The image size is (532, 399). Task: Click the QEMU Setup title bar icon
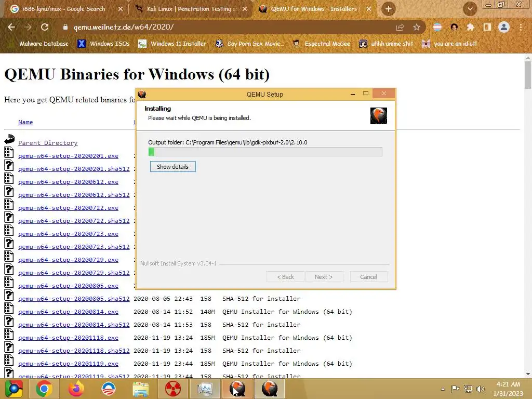[142, 95]
